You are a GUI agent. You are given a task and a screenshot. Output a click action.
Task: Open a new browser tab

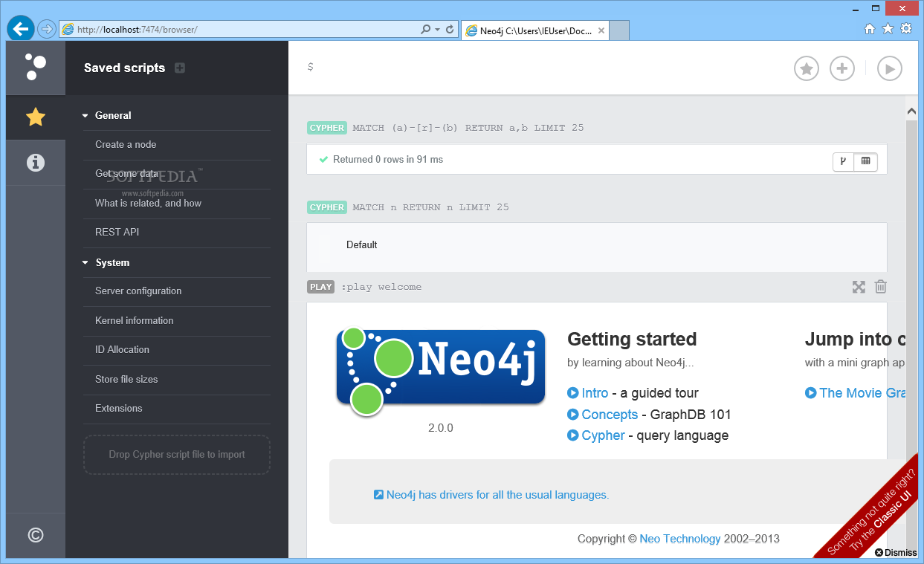[619, 30]
